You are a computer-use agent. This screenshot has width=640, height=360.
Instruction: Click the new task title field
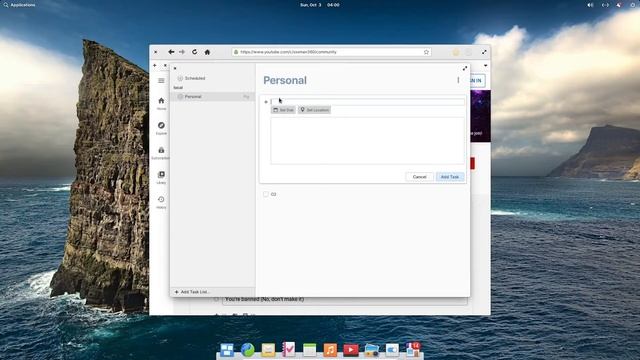pyautogui.click(x=367, y=102)
